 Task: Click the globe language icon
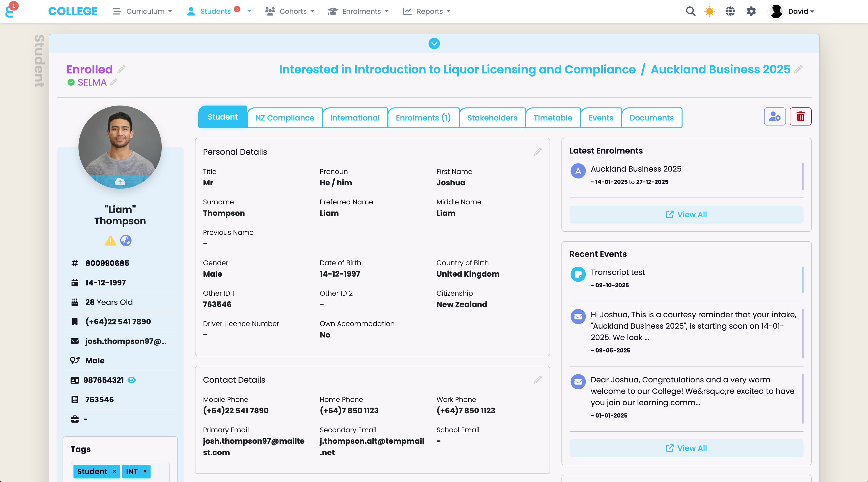click(730, 11)
